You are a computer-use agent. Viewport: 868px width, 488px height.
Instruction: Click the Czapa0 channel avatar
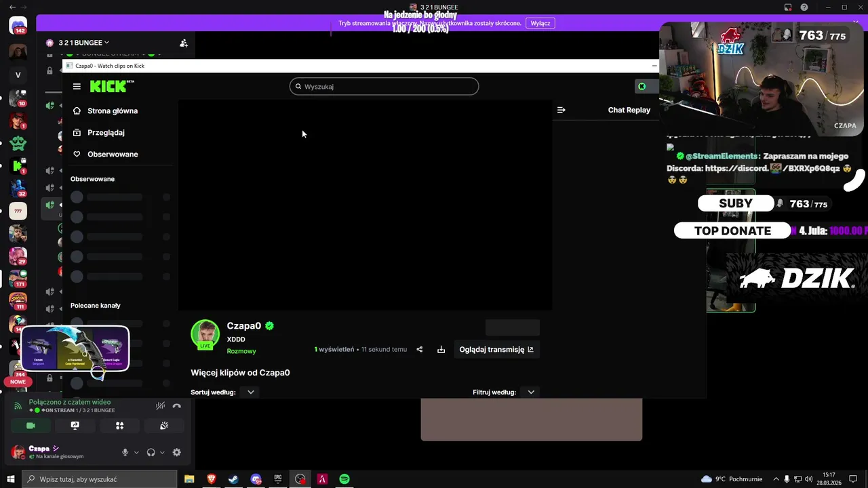[205, 334]
